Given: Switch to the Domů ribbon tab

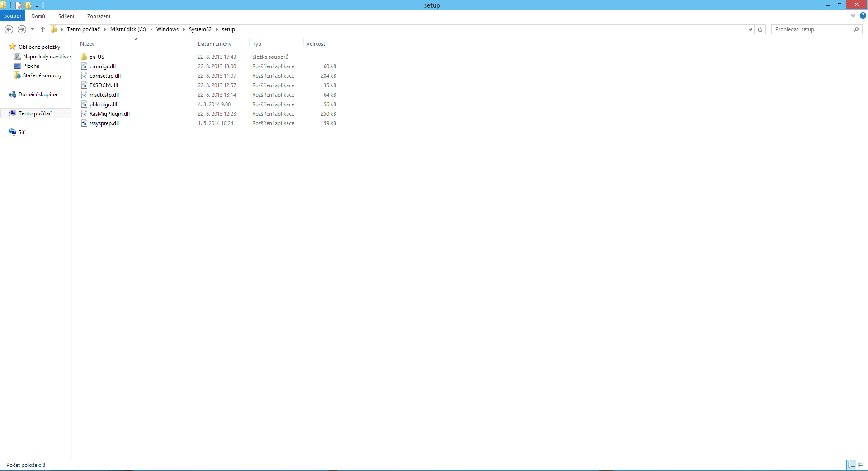Looking at the screenshot, I should pos(38,16).
